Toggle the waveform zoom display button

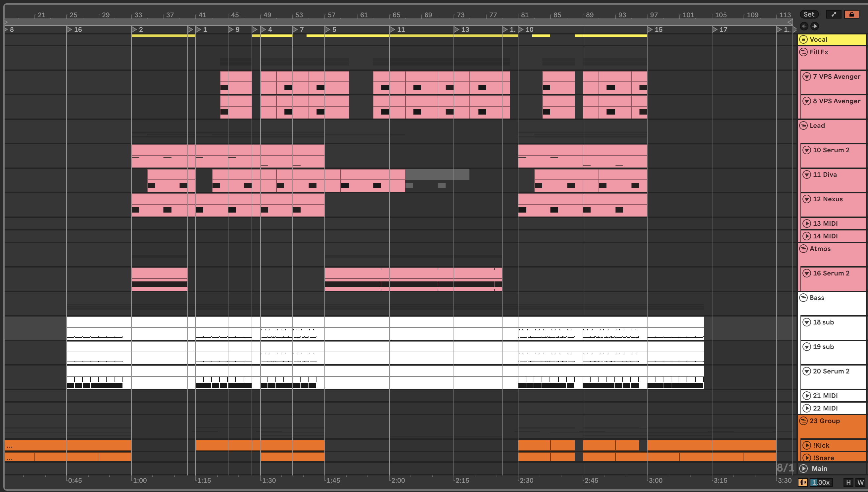803,482
